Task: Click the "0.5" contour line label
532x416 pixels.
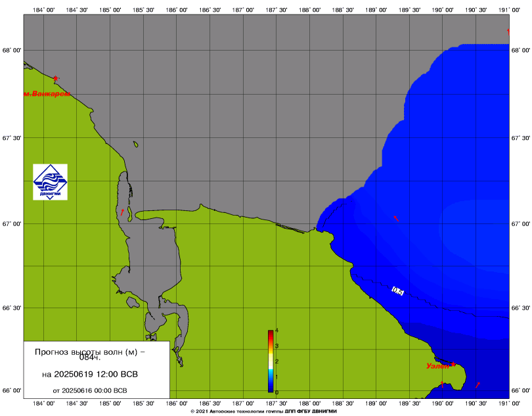Action: click(397, 291)
